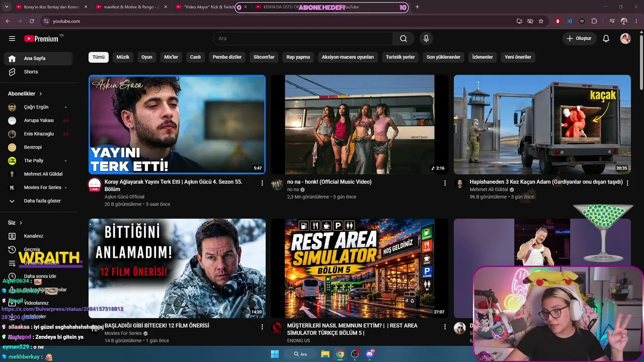Viewport: 644px width, 362px height.
Task: Open more options for Koray Ağlayarak video
Action: coord(262,183)
